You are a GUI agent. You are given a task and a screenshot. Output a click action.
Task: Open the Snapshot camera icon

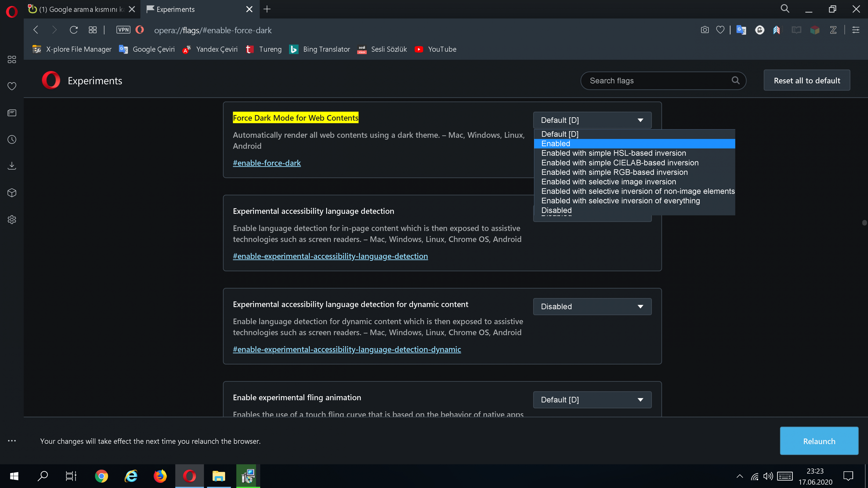705,30
